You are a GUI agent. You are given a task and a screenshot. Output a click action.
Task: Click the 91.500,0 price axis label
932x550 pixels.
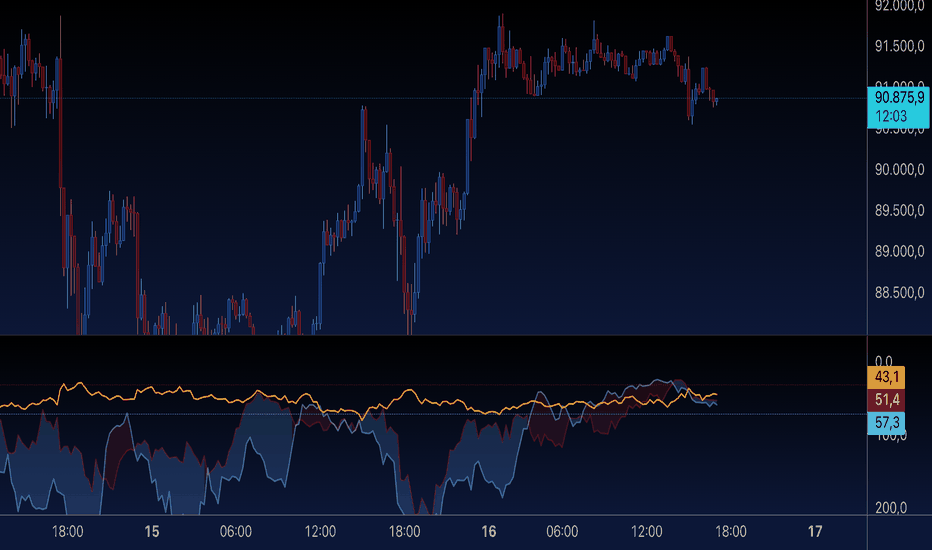click(899, 46)
